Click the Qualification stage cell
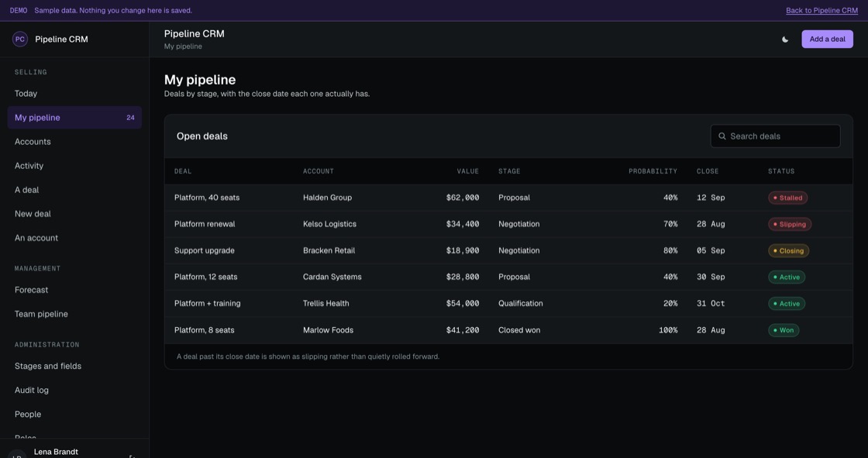868x458 pixels. pyautogui.click(x=520, y=304)
